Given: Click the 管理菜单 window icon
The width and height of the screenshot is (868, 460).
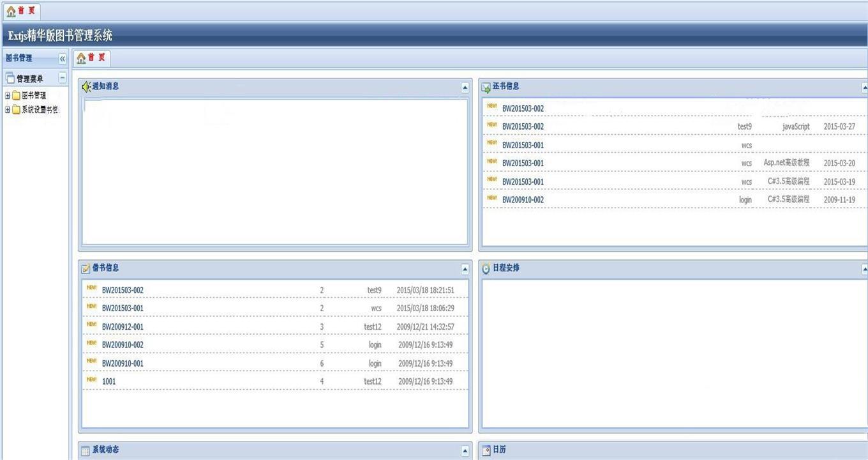Looking at the screenshot, I should (10, 79).
